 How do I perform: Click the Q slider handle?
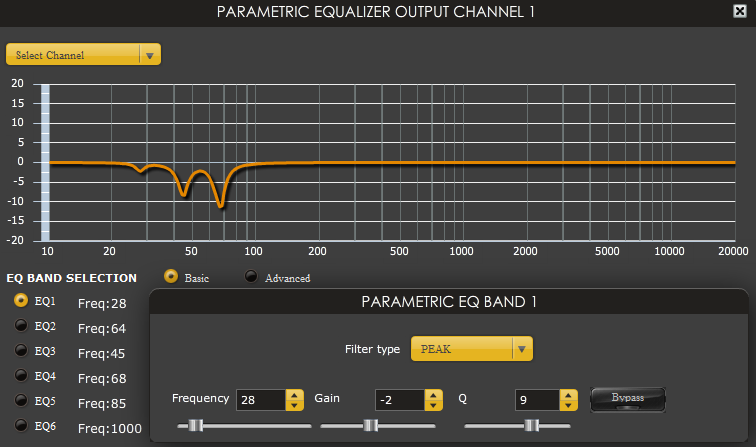click(531, 426)
